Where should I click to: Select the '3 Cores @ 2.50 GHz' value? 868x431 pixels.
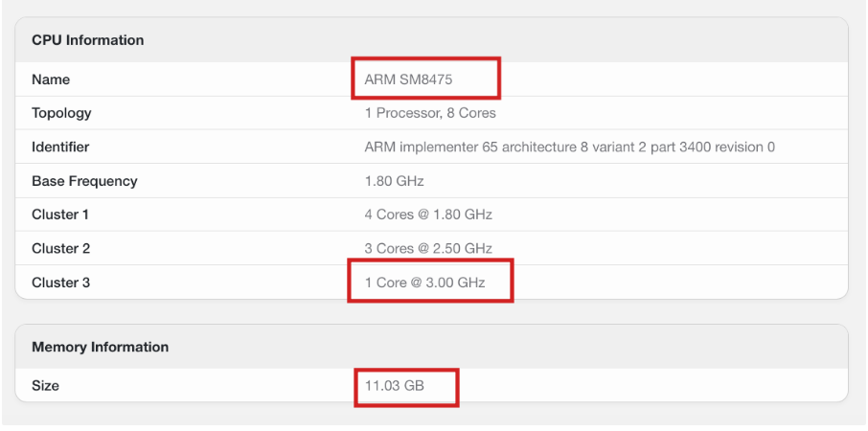point(428,248)
